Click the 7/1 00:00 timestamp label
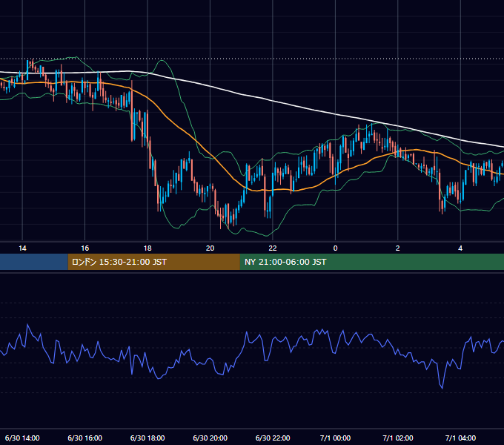 pyautogui.click(x=335, y=438)
